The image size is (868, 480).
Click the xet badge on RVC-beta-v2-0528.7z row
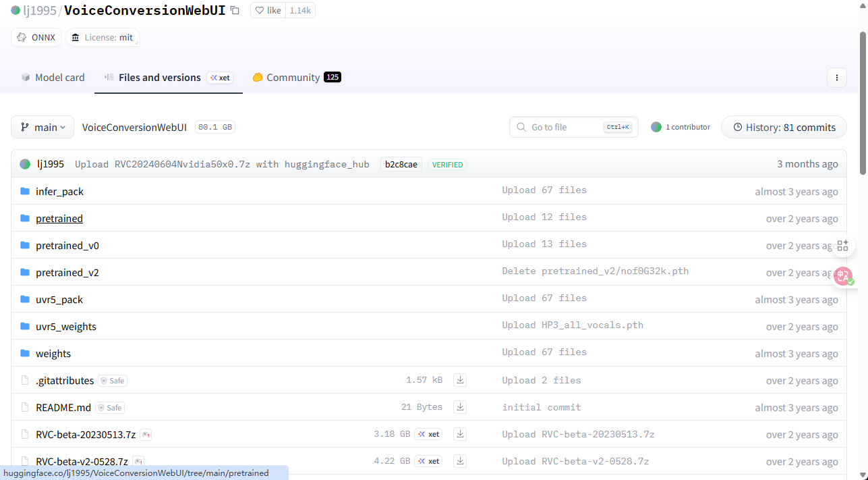point(429,462)
